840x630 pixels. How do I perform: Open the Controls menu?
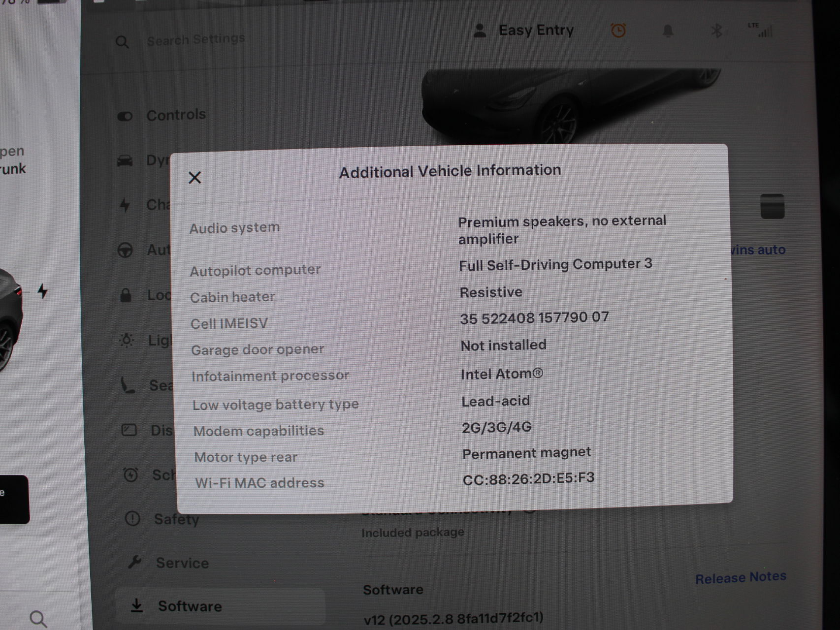(176, 115)
